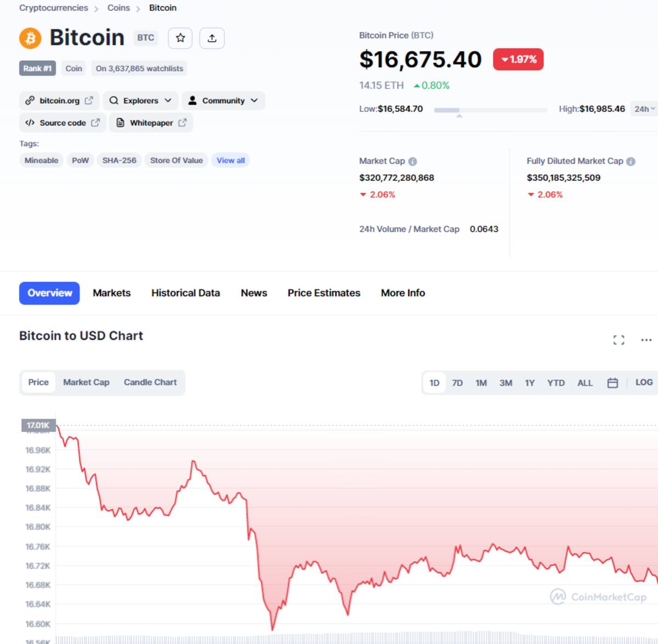
Task: Open the 24h range period dropdown
Action: point(644,109)
